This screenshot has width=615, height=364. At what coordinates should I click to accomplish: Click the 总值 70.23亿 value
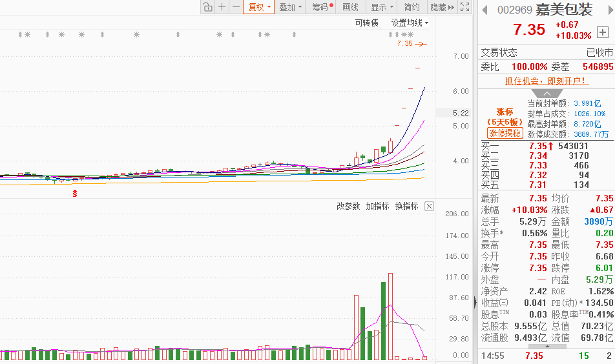[x=597, y=326]
